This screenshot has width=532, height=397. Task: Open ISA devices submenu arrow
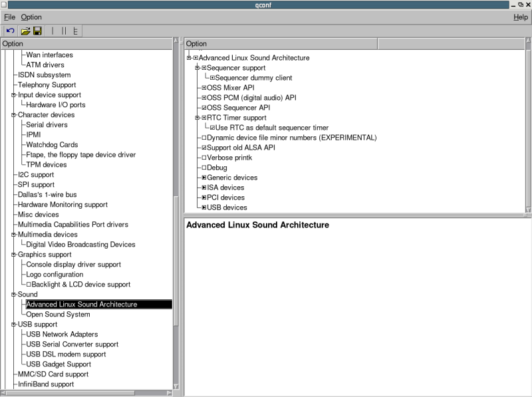click(x=204, y=188)
